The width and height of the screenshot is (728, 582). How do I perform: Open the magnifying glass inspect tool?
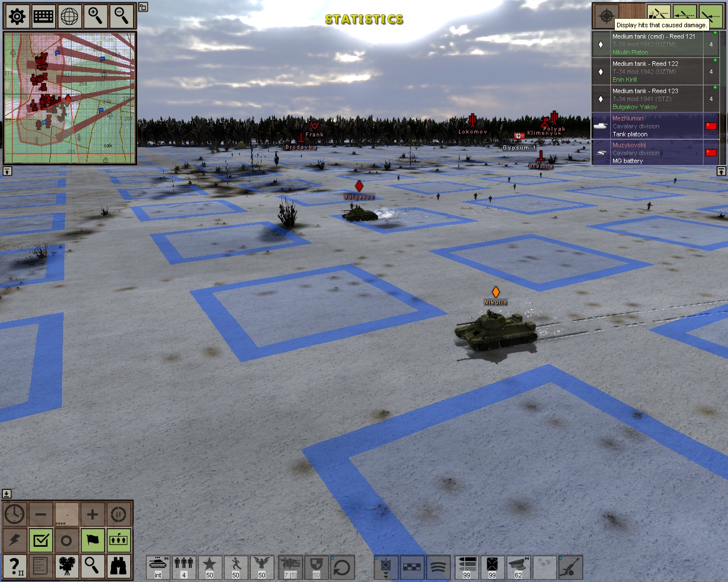[92, 567]
